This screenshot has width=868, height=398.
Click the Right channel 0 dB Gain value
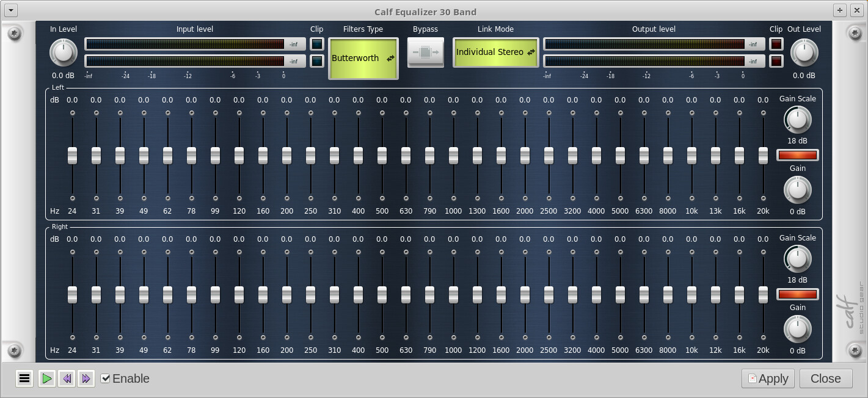pos(797,350)
